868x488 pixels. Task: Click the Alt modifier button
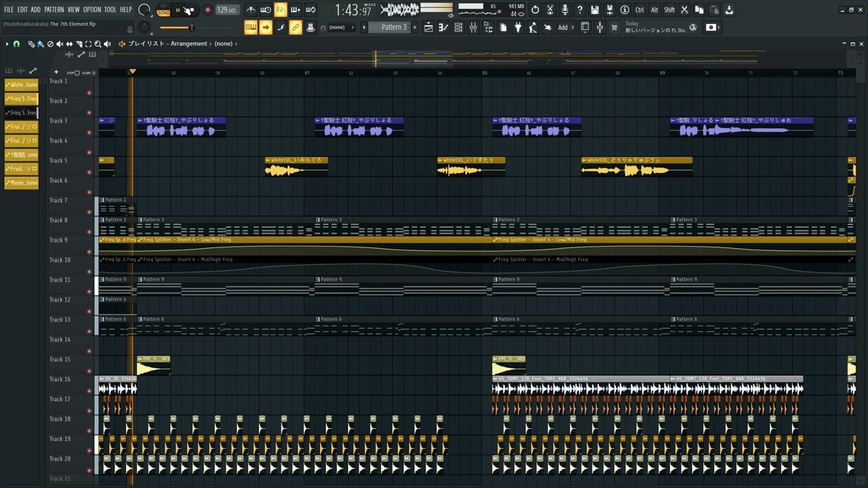654,9
